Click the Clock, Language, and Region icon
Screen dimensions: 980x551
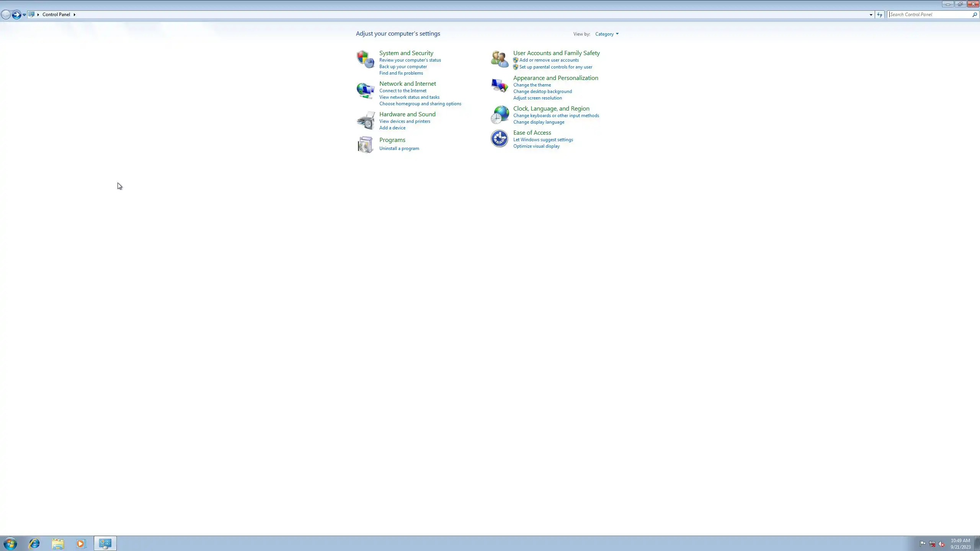[499, 115]
